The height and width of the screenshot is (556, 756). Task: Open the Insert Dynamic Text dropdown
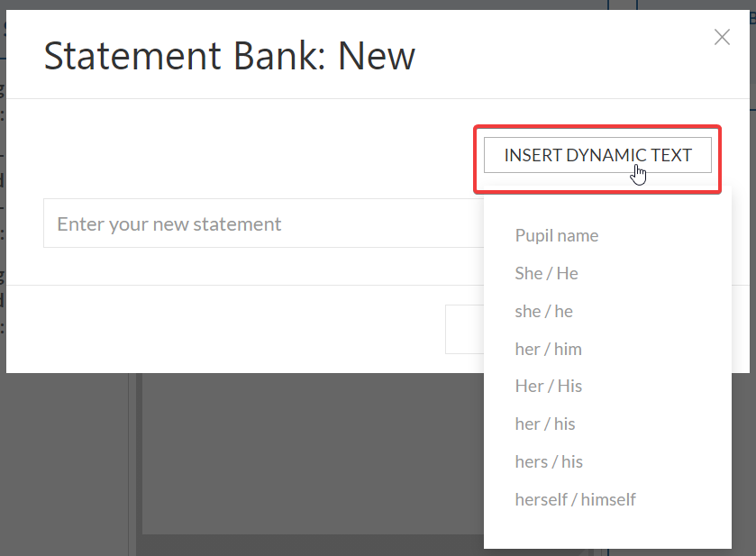pyautogui.click(x=597, y=155)
